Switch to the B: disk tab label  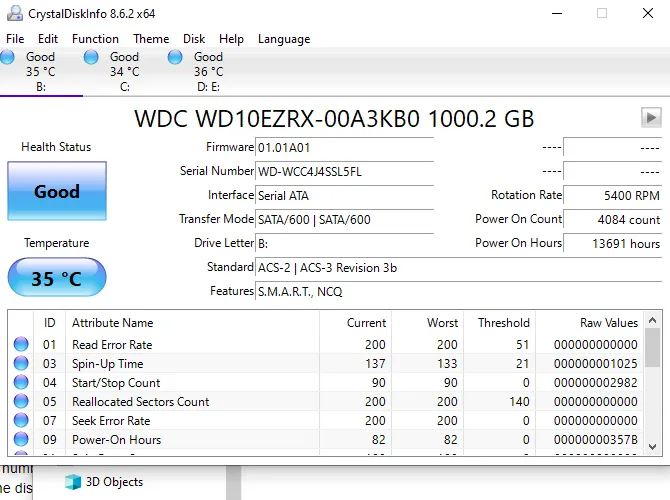41,87
